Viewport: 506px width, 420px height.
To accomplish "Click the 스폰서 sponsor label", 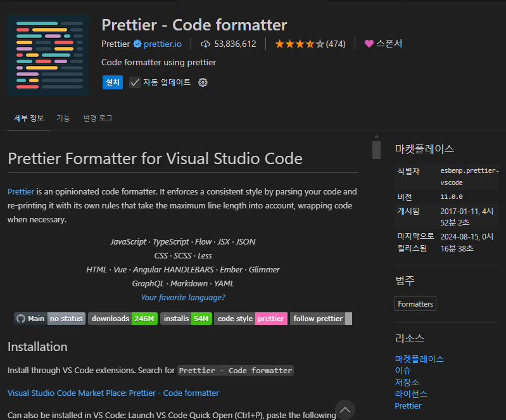I will (389, 44).
